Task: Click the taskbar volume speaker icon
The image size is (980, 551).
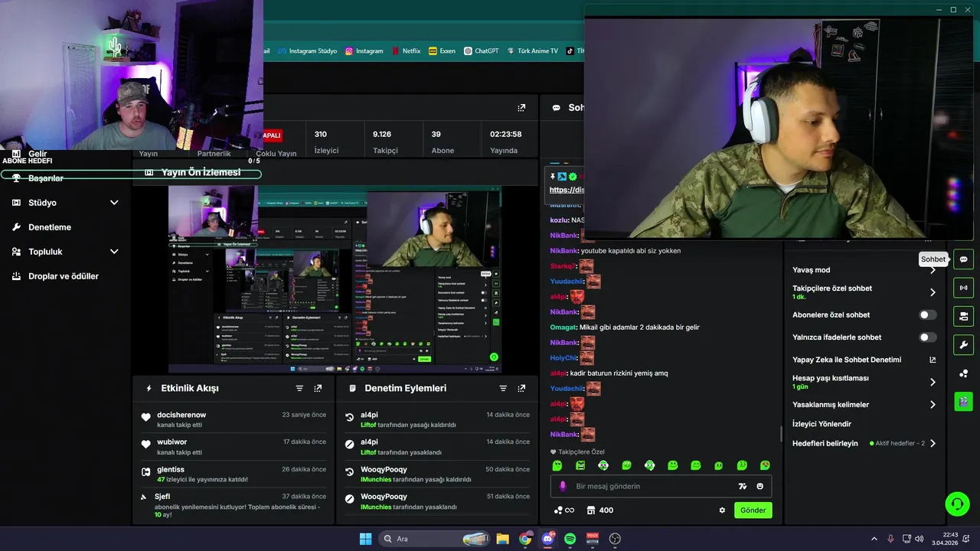Action: click(919, 539)
